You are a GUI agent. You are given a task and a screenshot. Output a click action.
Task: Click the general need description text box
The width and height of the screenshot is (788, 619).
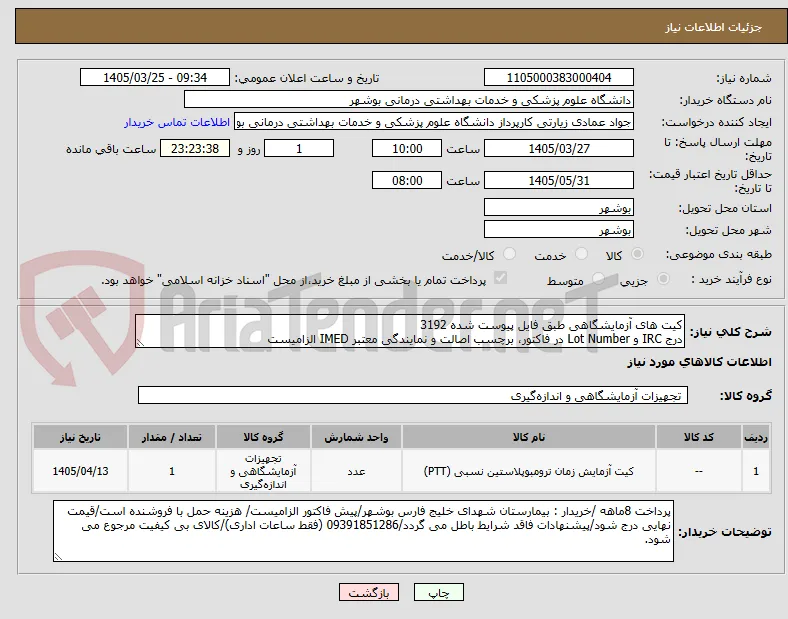point(410,332)
